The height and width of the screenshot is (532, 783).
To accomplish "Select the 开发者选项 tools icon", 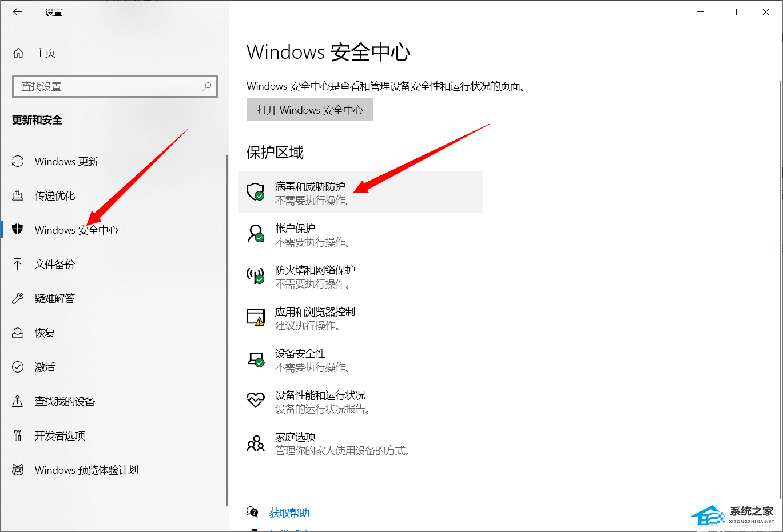I will tap(18, 435).
